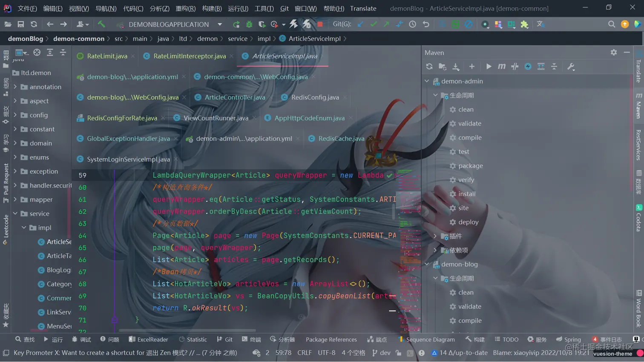
Task: Click the editor horizontal scrollbar at the bottom
Action: click(187, 330)
